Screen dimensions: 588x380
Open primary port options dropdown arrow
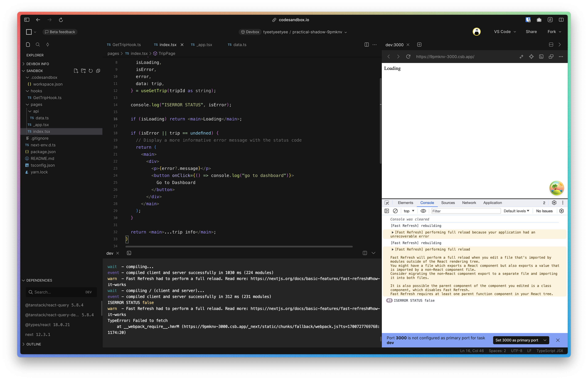click(545, 340)
